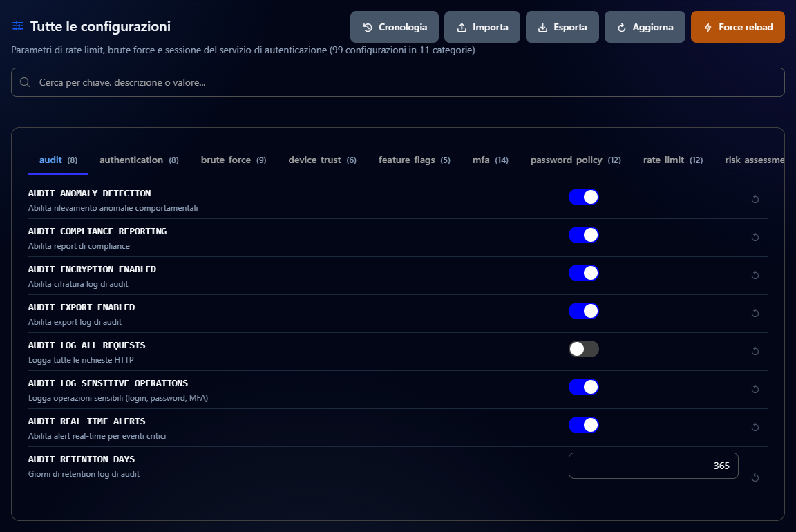Click the AUDIT_ENCRYPTION_ENABLED key label
This screenshot has width=796, height=532.
point(92,269)
